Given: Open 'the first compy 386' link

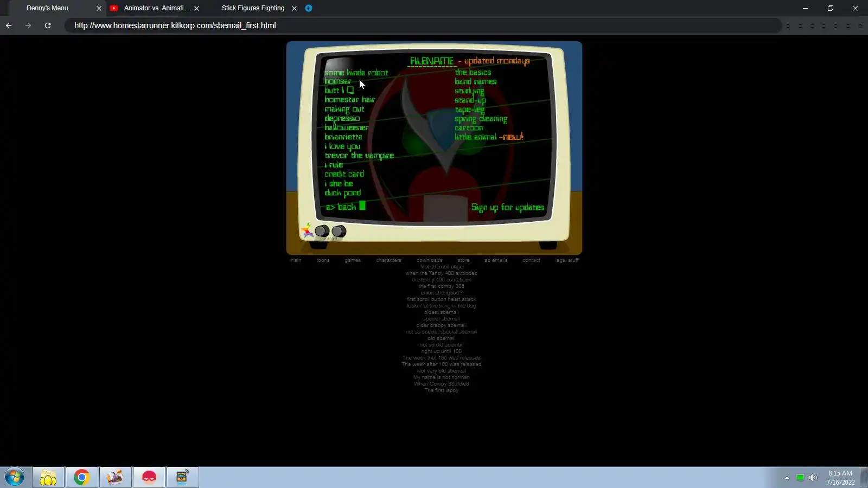Looking at the screenshot, I should tap(442, 286).
